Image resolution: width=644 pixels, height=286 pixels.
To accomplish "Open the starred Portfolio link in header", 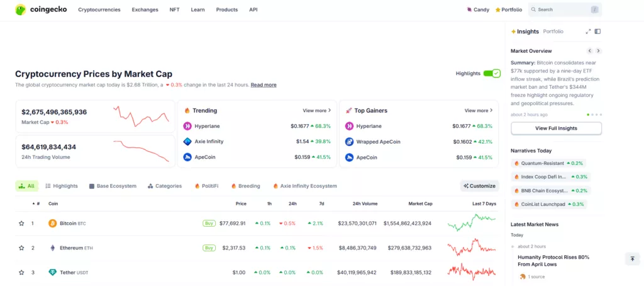I will 509,9.
